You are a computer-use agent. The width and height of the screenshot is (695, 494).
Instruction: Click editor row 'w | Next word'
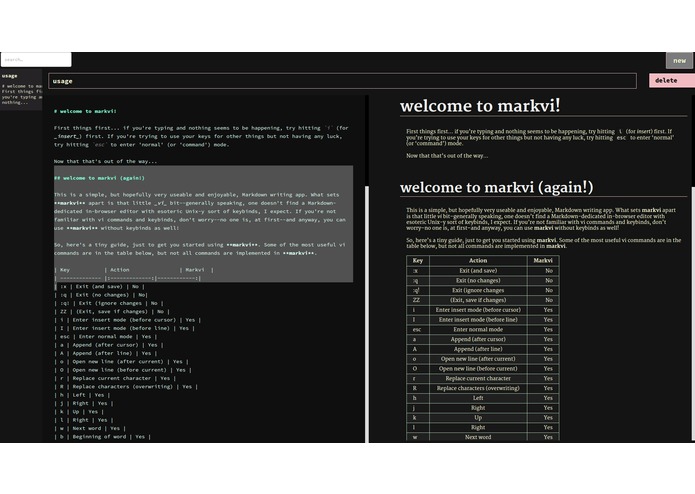(90, 428)
